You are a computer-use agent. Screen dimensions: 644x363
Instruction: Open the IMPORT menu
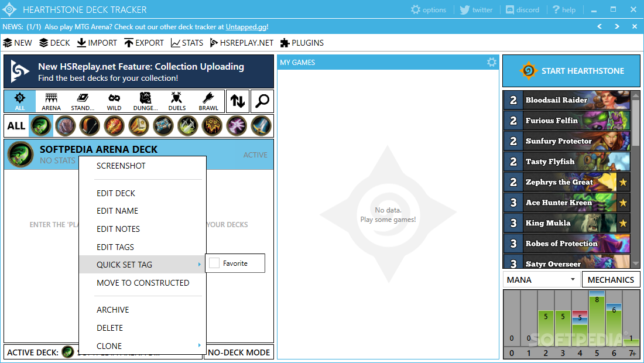point(97,43)
